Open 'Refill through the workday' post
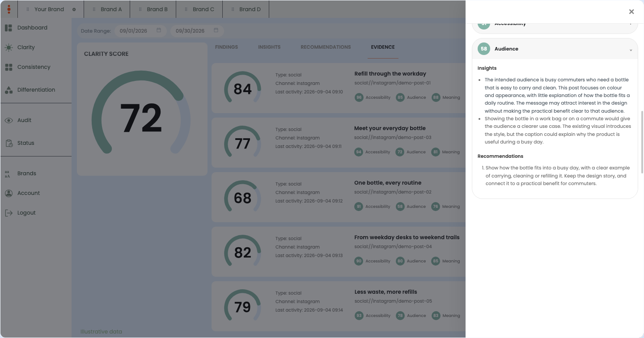Image resolution: width=644 pixels, height=338 pixels. click(390, 74)
